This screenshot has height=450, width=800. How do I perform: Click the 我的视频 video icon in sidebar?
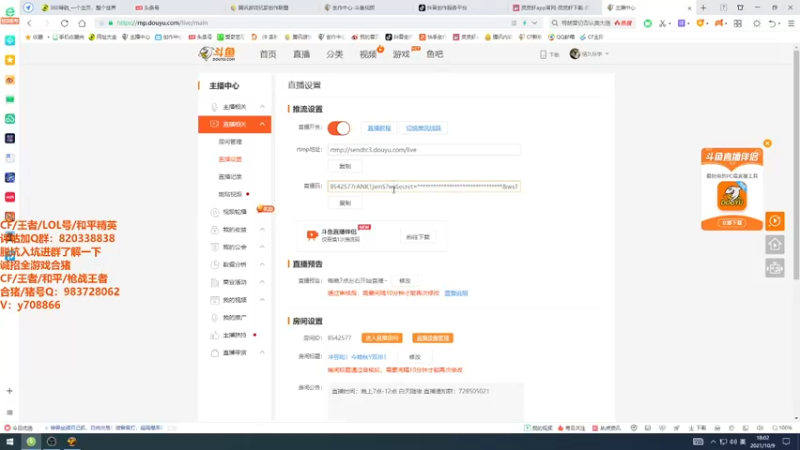coord(214,300)
